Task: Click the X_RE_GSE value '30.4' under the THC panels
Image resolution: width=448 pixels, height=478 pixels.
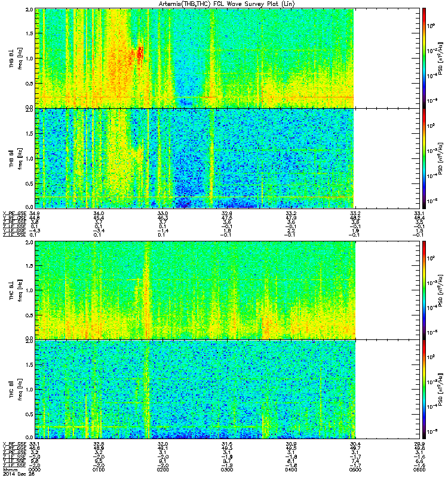Action: (355, 444)
